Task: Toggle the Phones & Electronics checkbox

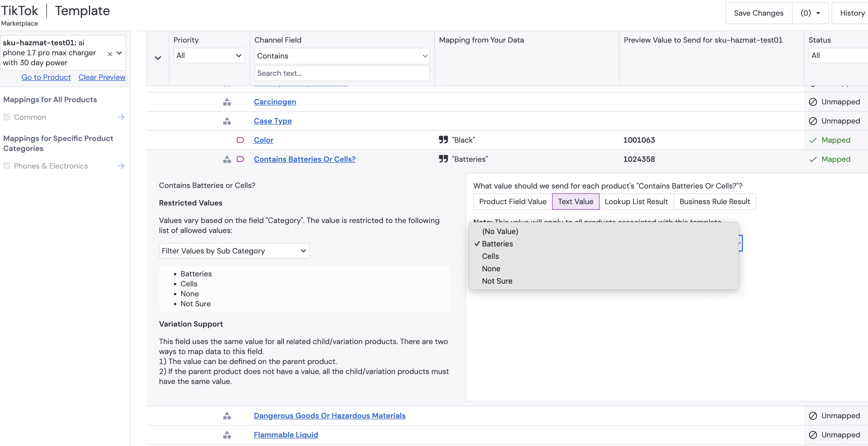Action: pyautogui.click(x=7, y=166)
